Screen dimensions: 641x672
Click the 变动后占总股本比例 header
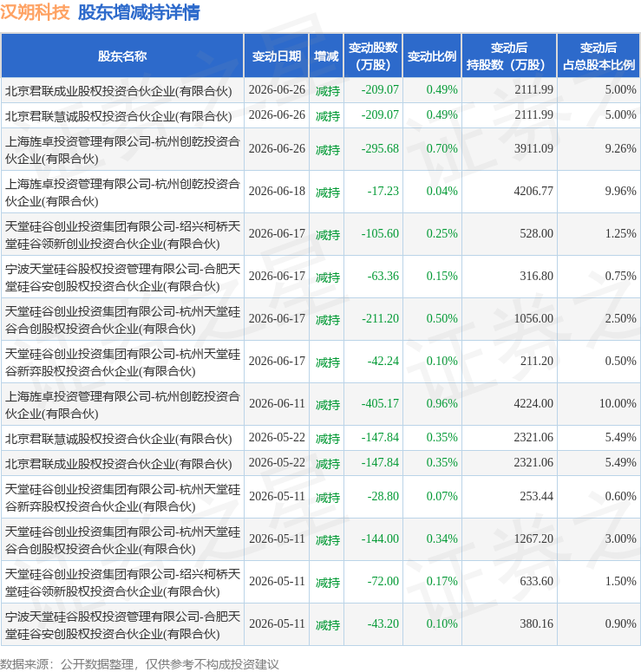pos(598,56)
